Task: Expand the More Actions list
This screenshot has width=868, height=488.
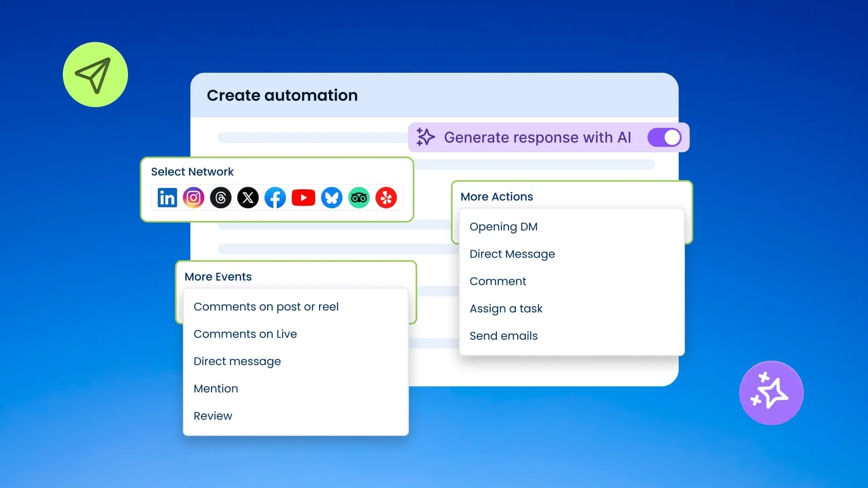Action: point(496,197)
